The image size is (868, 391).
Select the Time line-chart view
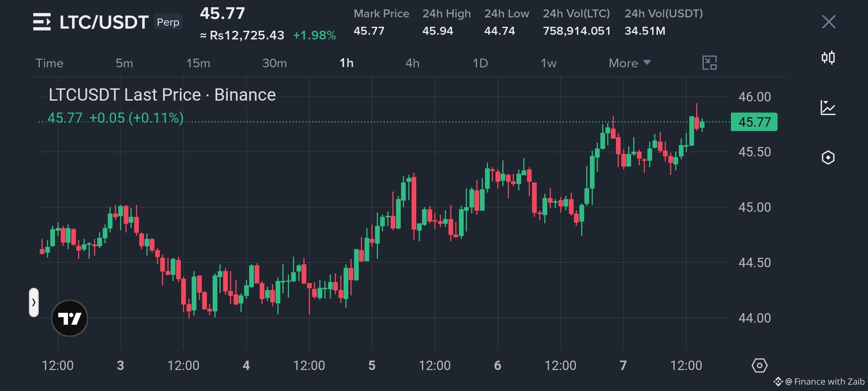tap(50, 63)
